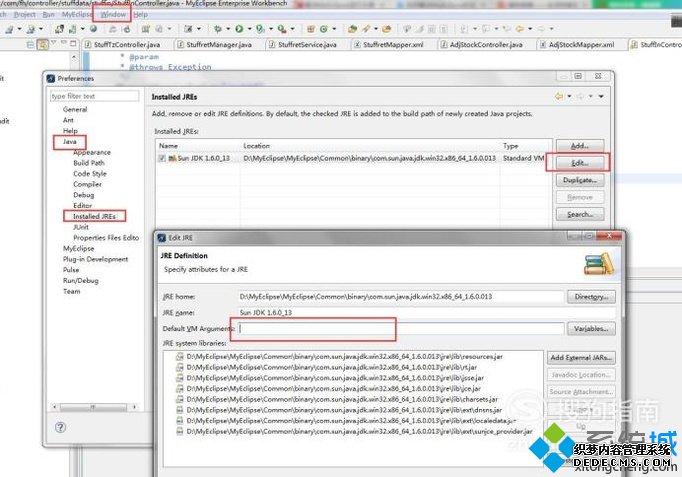This screenshot has height=477, width=682.
Task: Open the dropdown arrow beside the External Tools icon
Action: tap(292, 29)
